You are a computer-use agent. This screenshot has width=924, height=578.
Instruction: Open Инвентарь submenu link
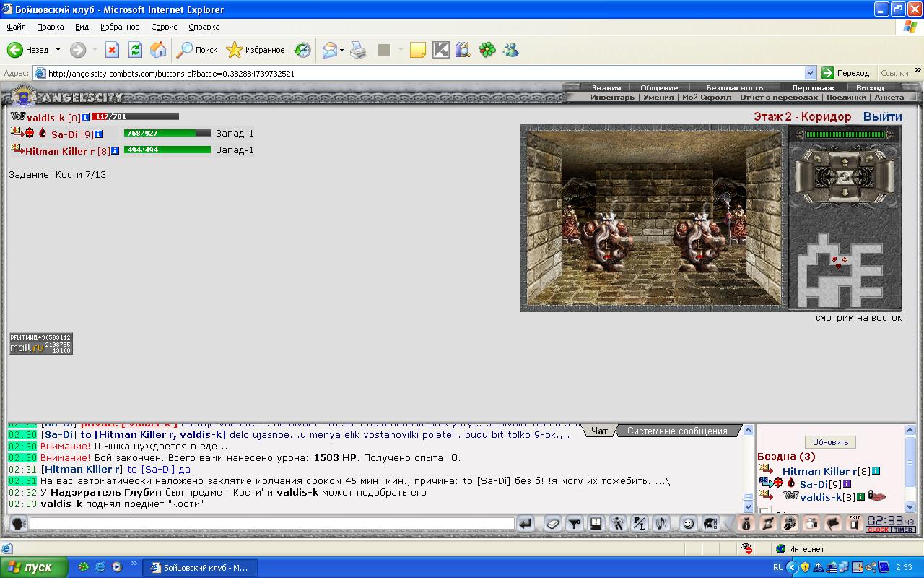click(612, 97)
